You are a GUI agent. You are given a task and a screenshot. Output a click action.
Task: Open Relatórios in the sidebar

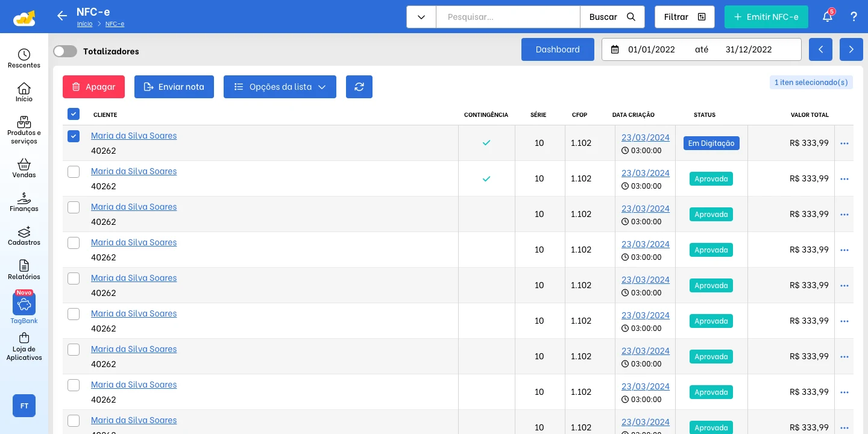(x=24, y=269)
